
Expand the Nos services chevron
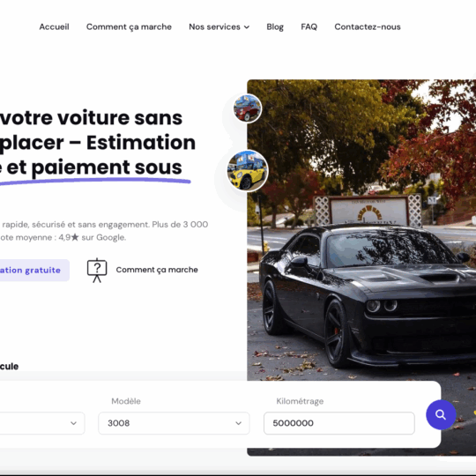coord(247,27)
